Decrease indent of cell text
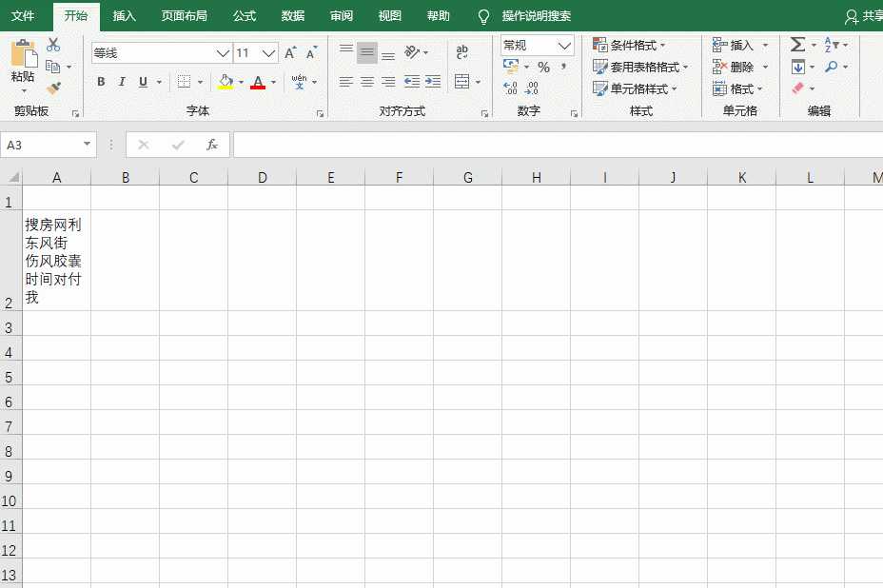Viewport: 883px width, 588px height. coord(412,82)
